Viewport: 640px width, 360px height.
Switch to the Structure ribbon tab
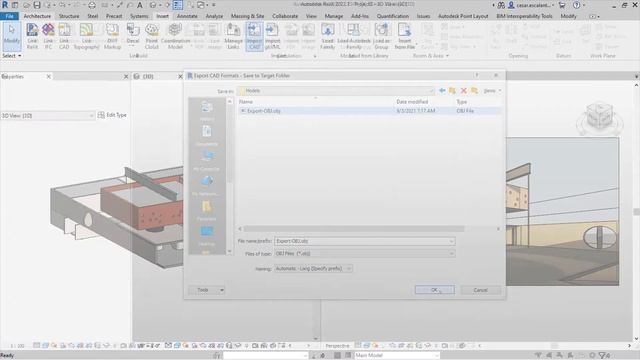(69, 16)
